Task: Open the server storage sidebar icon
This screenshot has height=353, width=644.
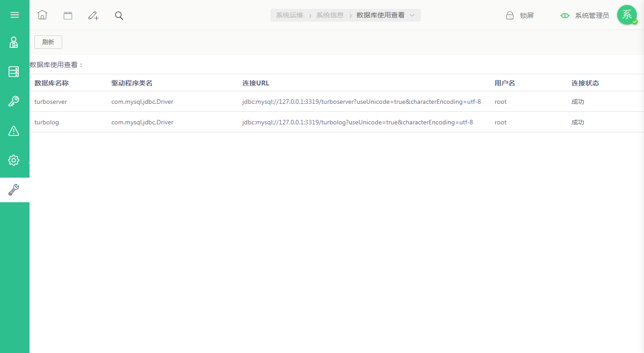Action: [14, 72]
